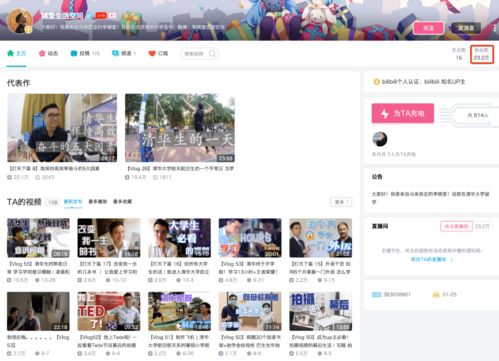Open the 大学生必看 video thumbnail
Screen dimensions: 499x361
tap(179, 238)
